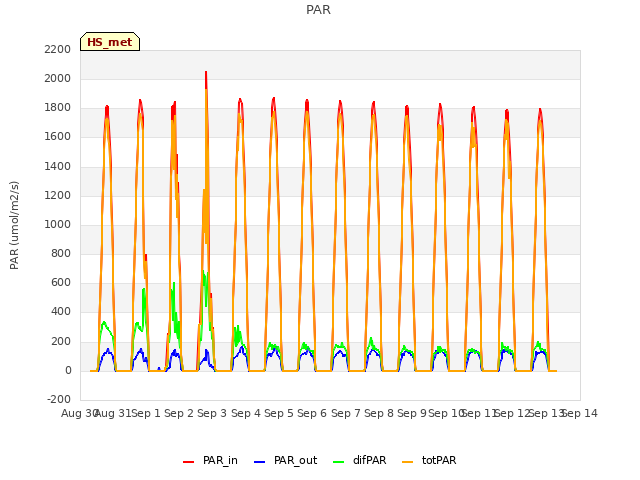This screenshot has width=640, height=480.
Task: Click the PAR (umol/m2/s) axis label
Action: point(14,225)
